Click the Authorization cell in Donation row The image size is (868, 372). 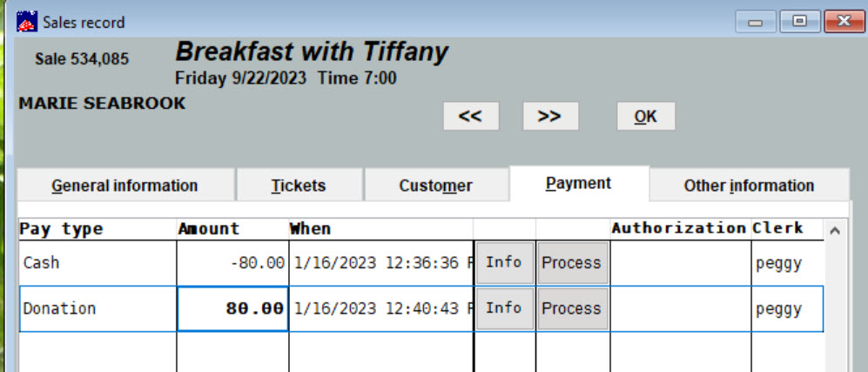click(680, 309)
